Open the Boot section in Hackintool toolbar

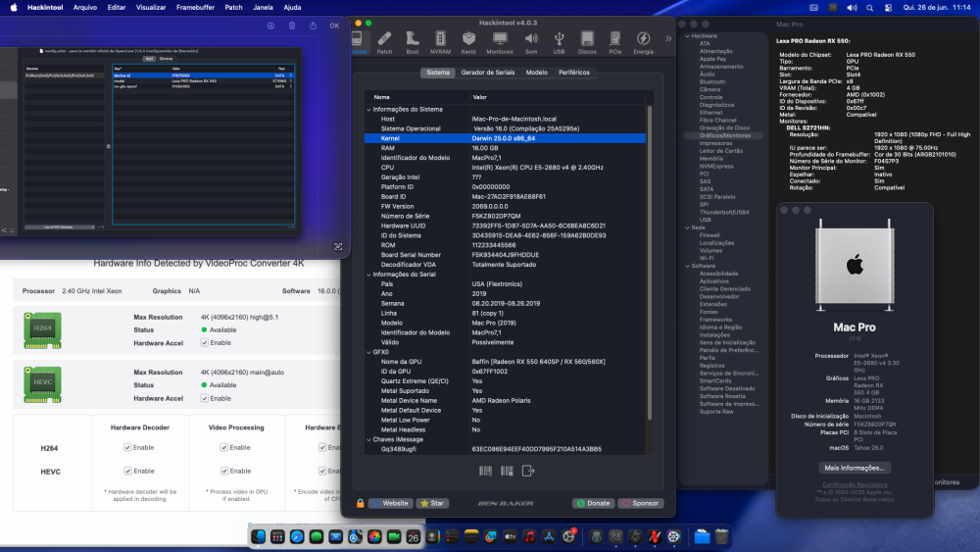click(x=413, y=42)
